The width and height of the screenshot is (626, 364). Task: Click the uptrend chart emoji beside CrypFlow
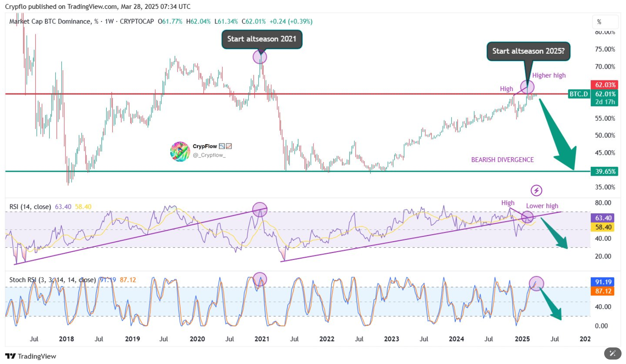click(229, 146)
